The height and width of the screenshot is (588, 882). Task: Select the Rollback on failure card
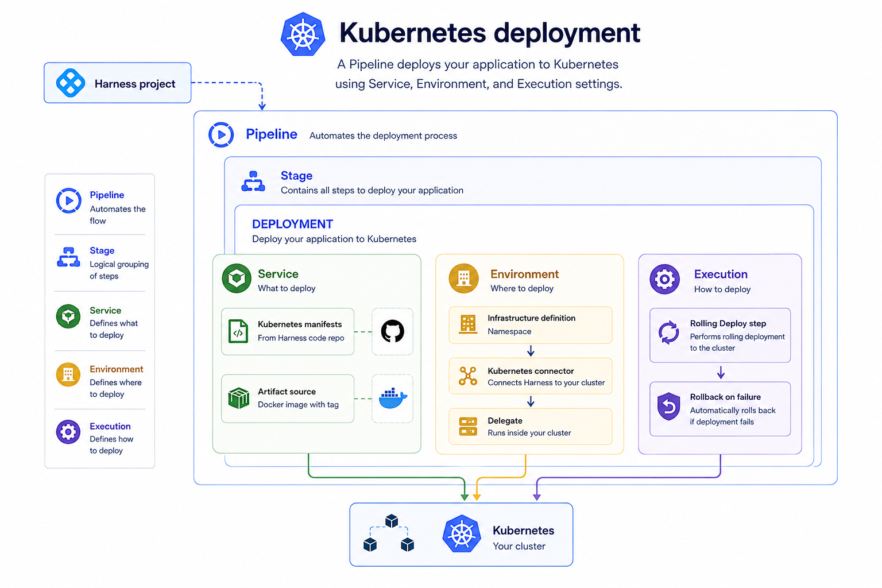pyautogui.click(x=720, y=409)
